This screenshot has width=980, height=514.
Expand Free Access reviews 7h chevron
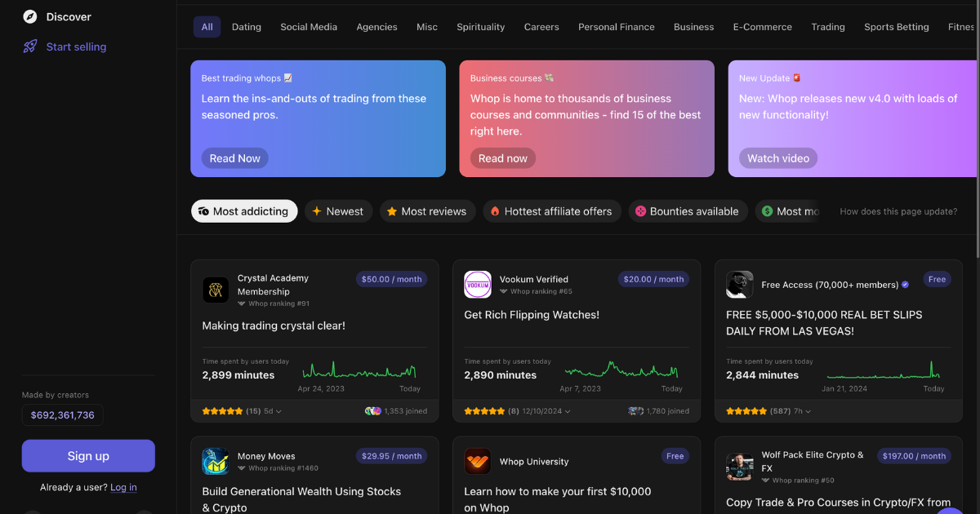pos(808,412)
